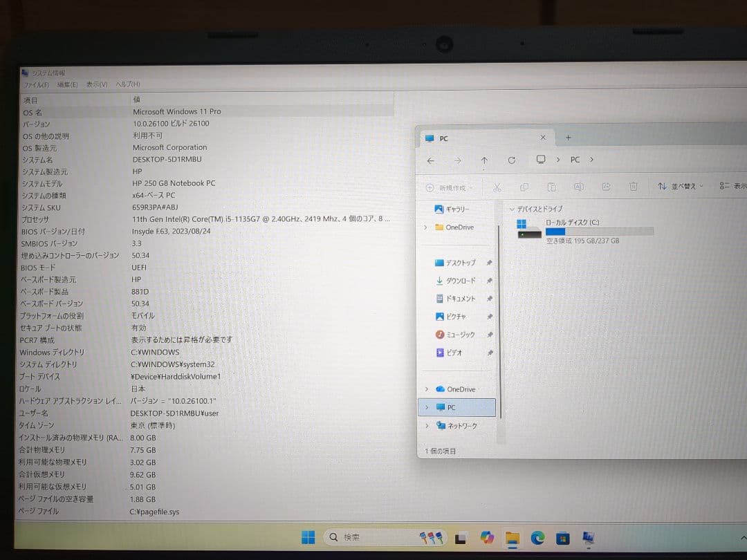Image resolution: width=747 pixels, height=560 pixels.
Task: Click the refresh button in Explorer
Action: (x=512, y=160)
